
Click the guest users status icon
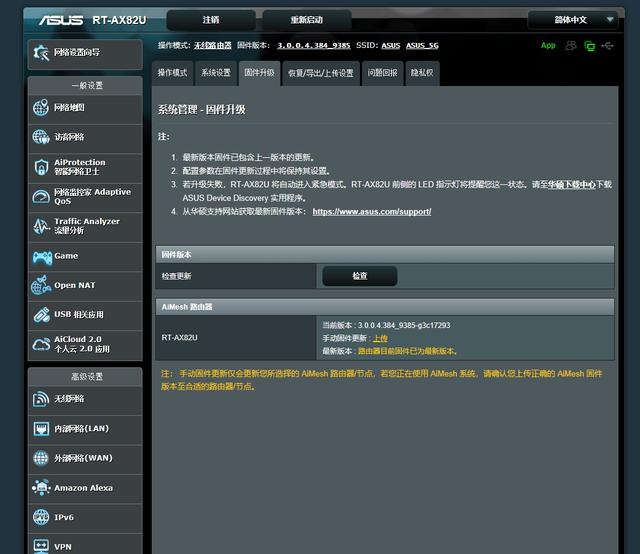tap(570, 45)
